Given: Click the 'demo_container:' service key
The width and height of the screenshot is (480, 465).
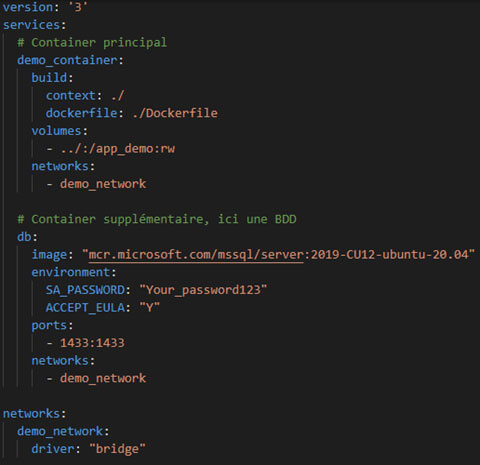Looking at the screenshot, I should (70, 60).
